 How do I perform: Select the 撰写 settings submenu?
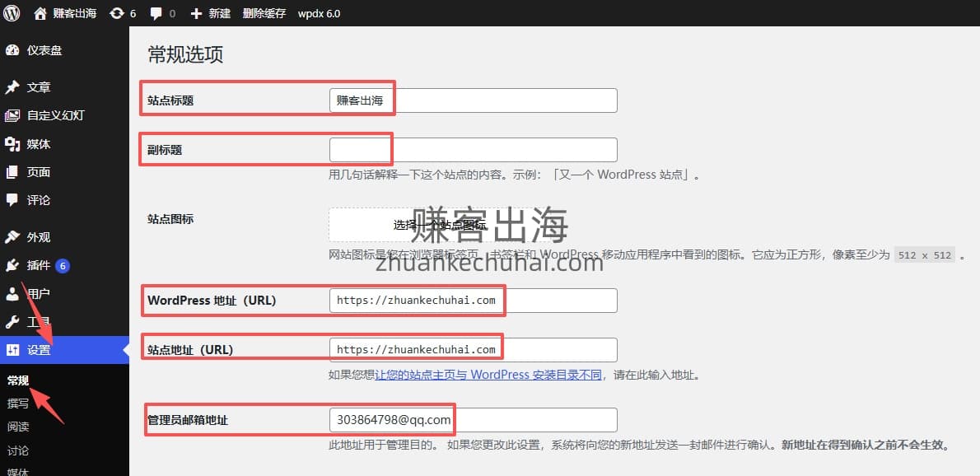coord(18,404)
